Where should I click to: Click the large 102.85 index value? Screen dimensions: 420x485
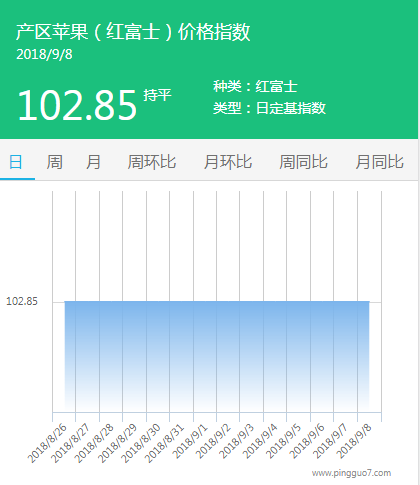(x=77, y=105)
